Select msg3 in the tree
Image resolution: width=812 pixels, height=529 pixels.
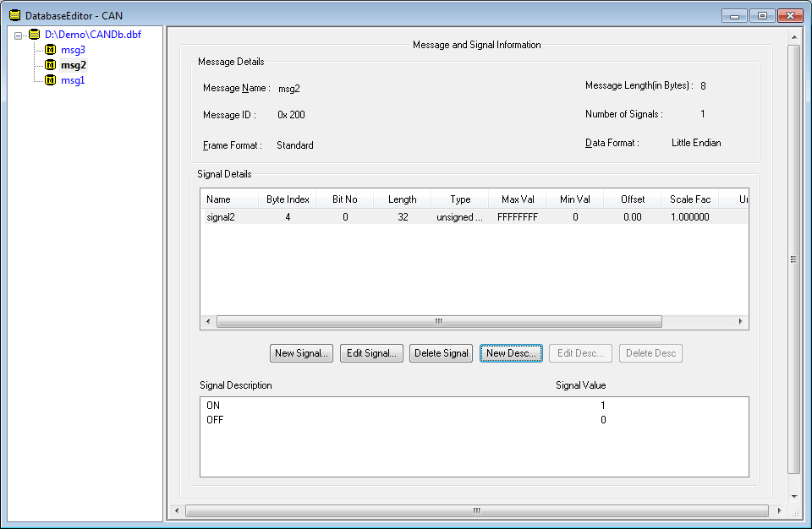pos(73,50)
